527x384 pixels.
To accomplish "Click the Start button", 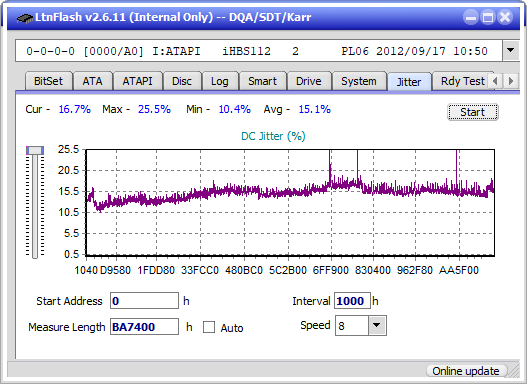I will [473, 112].
